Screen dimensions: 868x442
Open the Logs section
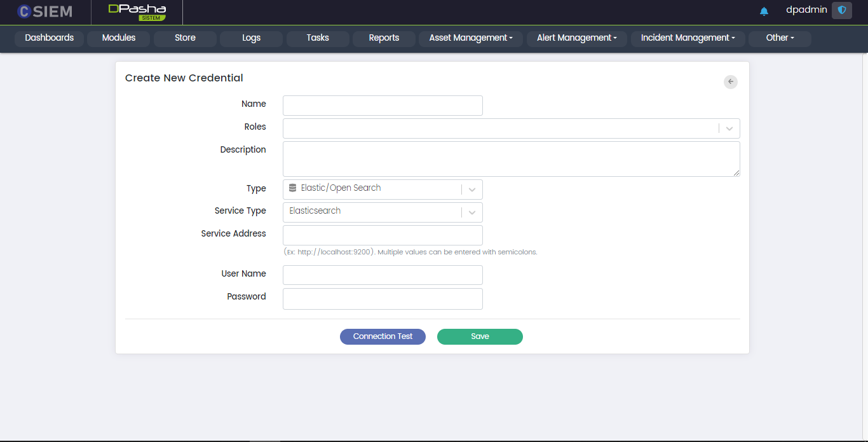(251, 38)
